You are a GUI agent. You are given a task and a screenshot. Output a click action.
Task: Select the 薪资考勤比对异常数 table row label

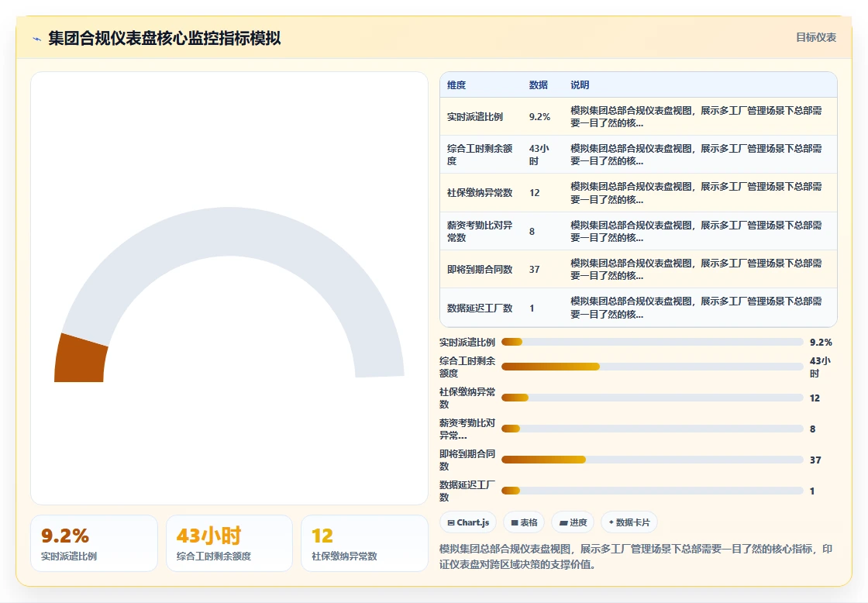(x=480, y=232)
